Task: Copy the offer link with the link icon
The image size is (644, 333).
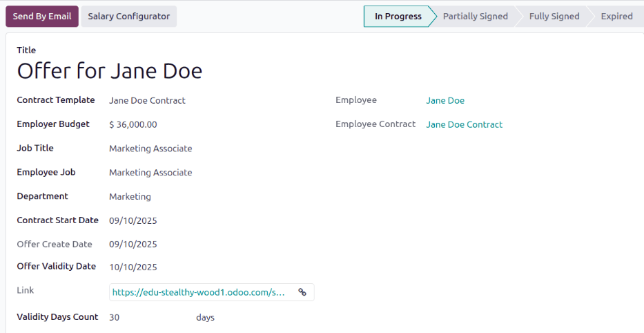Action: tap(302, 292)
